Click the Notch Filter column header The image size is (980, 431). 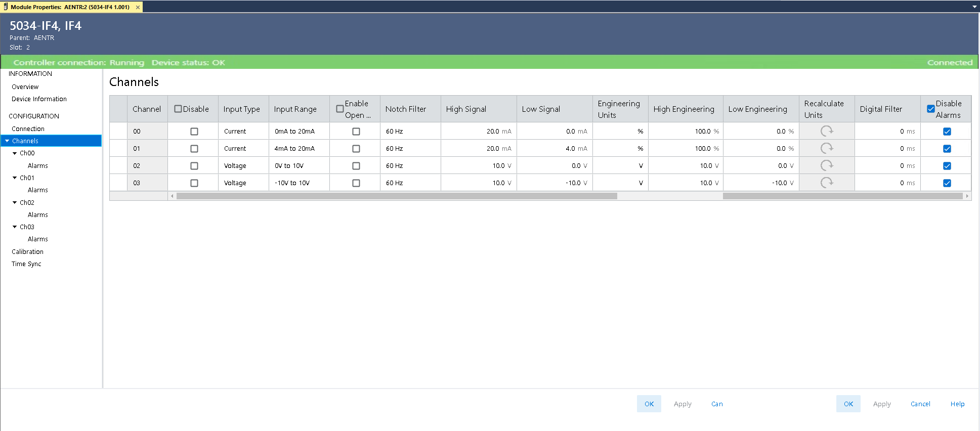[410, 109]
